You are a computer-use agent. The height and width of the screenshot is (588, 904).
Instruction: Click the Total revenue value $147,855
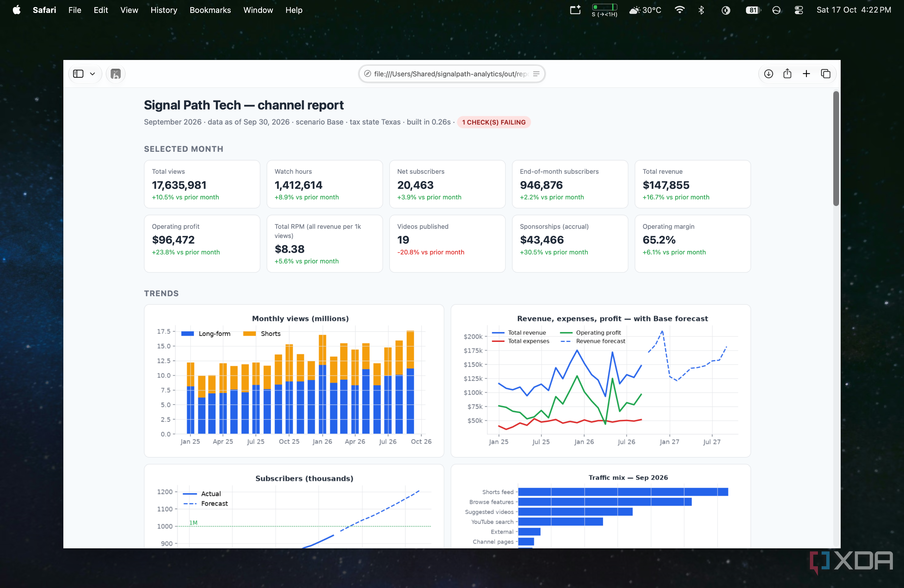tap(666, 185)
